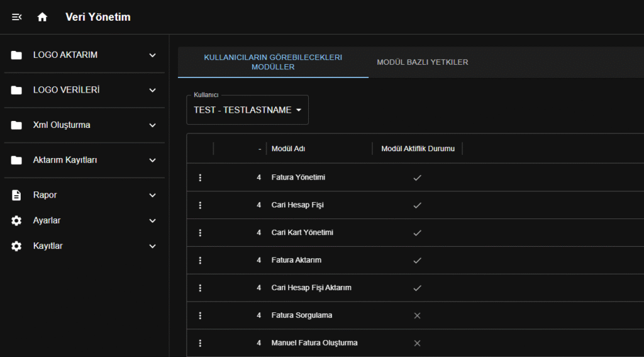
Task: Switch to Modül Bazlı Yetkiler tab
Action: (x=422, y=62)
